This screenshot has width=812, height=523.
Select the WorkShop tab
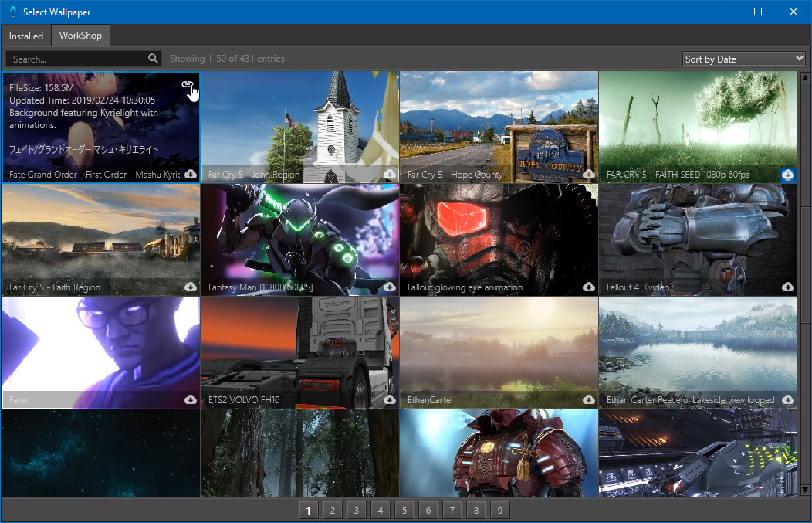point(80,36)
